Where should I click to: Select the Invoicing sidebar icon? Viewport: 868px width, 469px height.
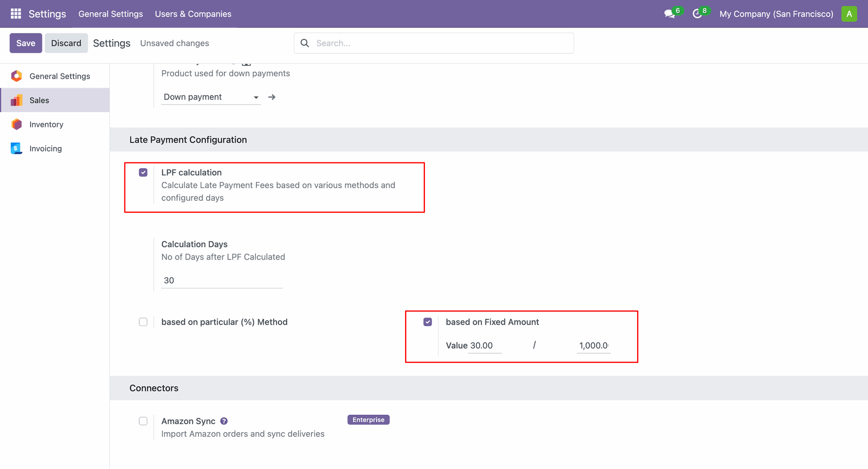tap(17, 148)
